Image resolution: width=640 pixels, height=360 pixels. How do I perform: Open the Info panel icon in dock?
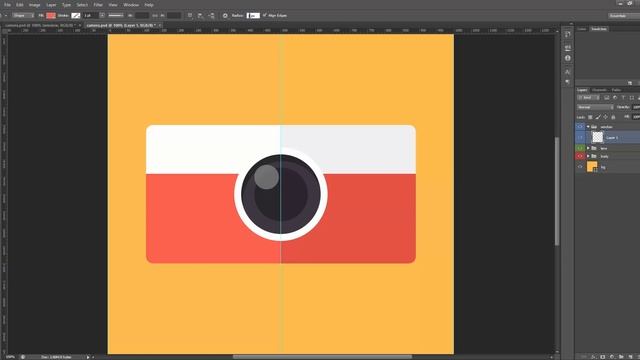tap(568, 58)
